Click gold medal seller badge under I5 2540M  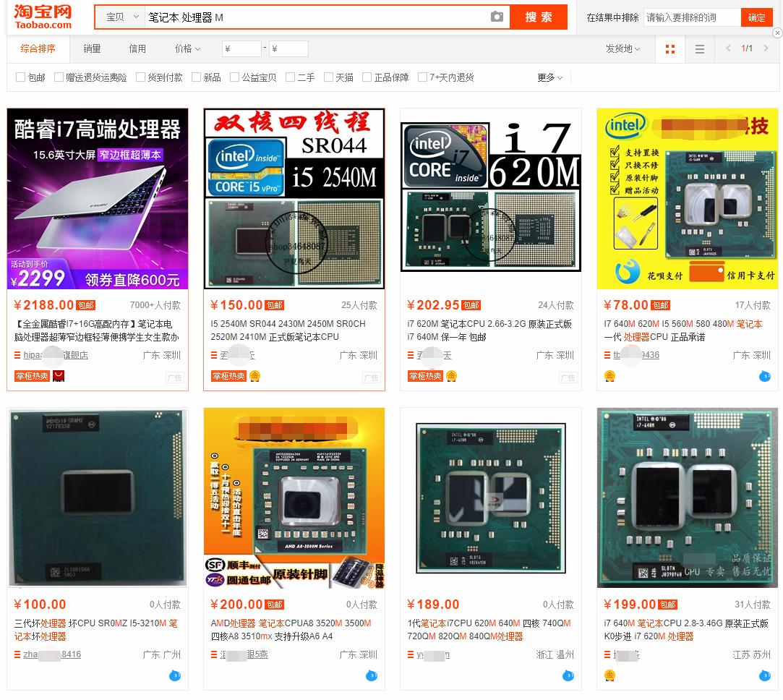tap(254, 376)
